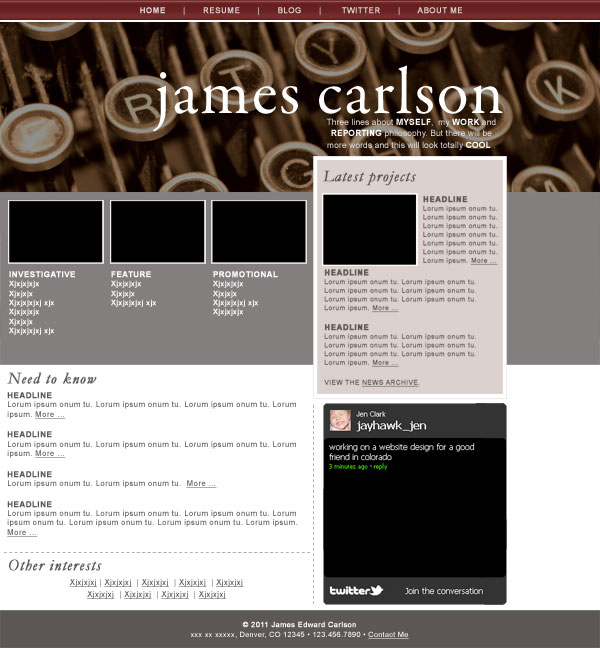Open the HOME navigation item
Screen dimensions: 600x648
click(152, 10)
